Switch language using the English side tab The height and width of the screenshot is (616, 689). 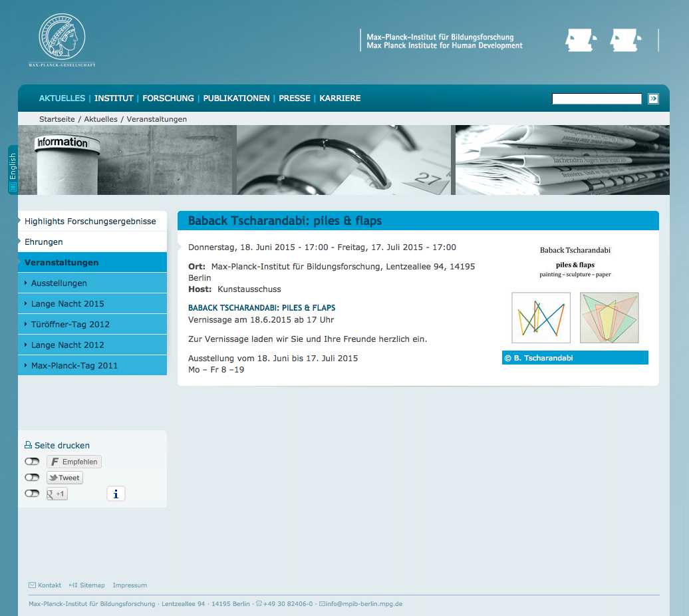(13, 170)
